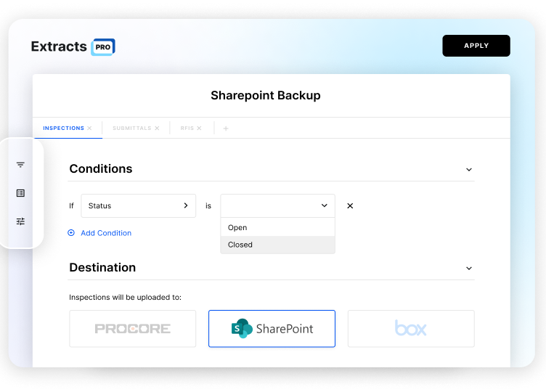Screen dimensions: 546x392
Task: Close the Inspections tab with its X
Action: pos(90,128)
